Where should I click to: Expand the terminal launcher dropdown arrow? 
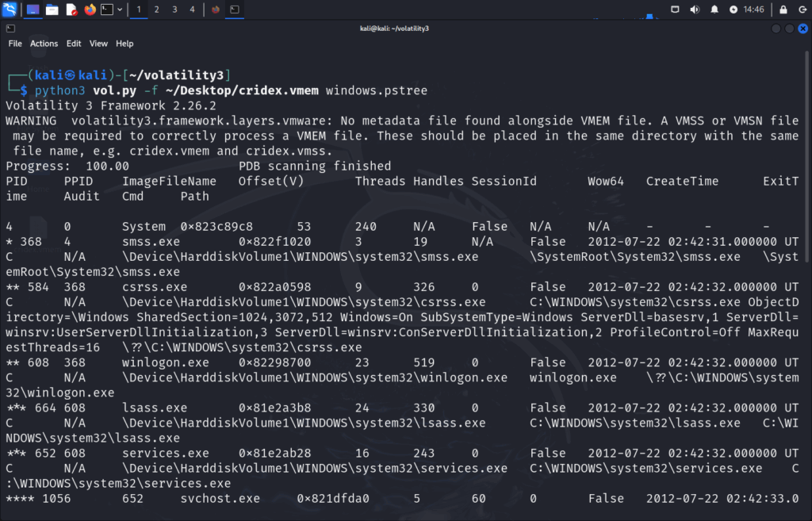click(120, 10)
